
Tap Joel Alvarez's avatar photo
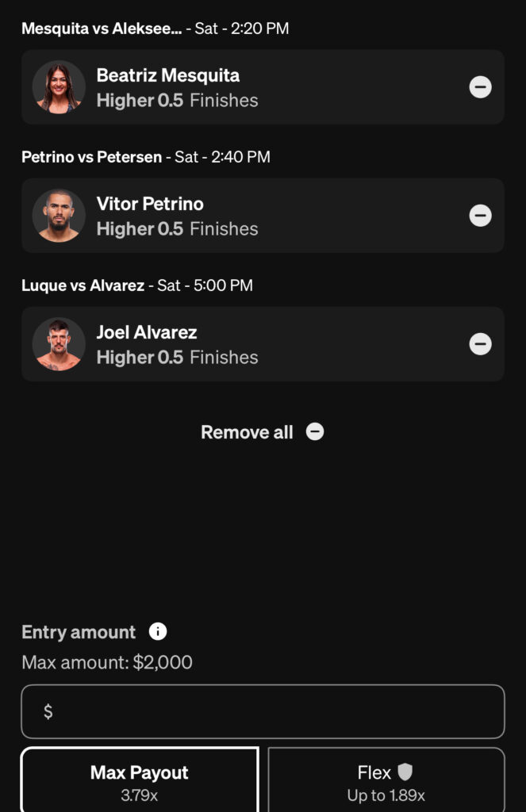[59, 344]
